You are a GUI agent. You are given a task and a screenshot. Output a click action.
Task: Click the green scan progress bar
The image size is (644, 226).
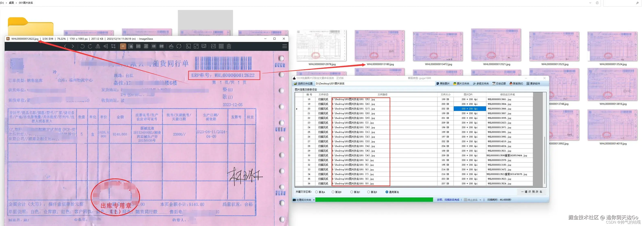(x=374, y=200)
